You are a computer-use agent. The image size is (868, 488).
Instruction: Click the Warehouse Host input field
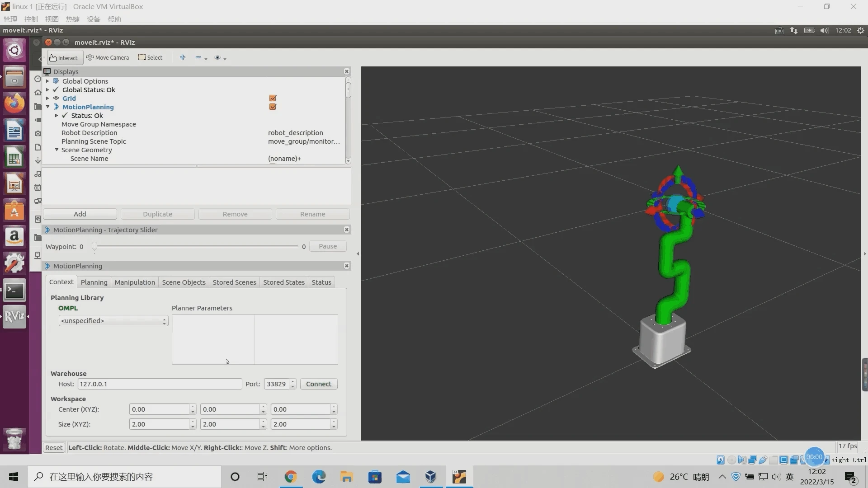[x=160, y=384]
